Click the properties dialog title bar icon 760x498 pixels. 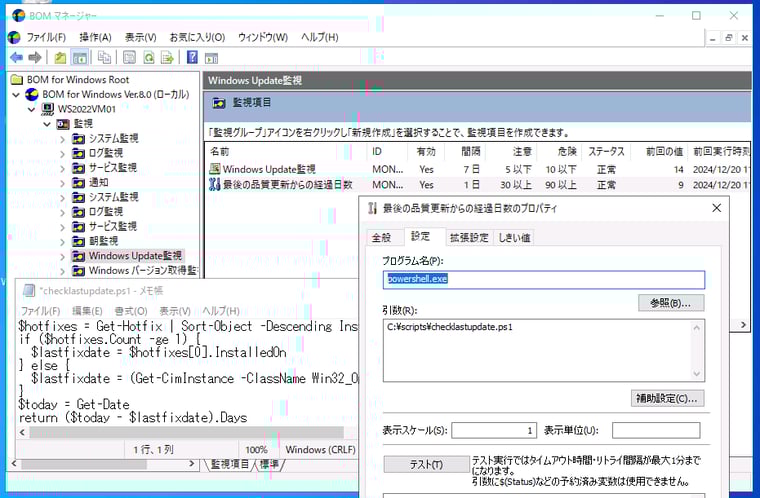tap(372, 209)
